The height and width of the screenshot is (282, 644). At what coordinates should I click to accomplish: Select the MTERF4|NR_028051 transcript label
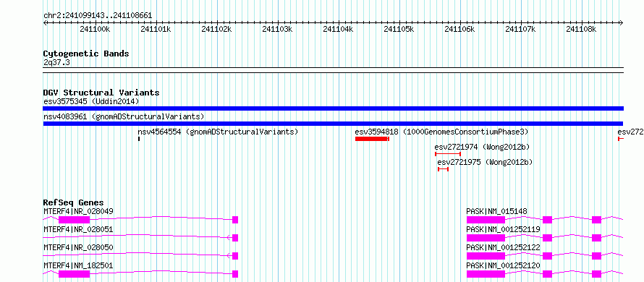click(78, 229)
